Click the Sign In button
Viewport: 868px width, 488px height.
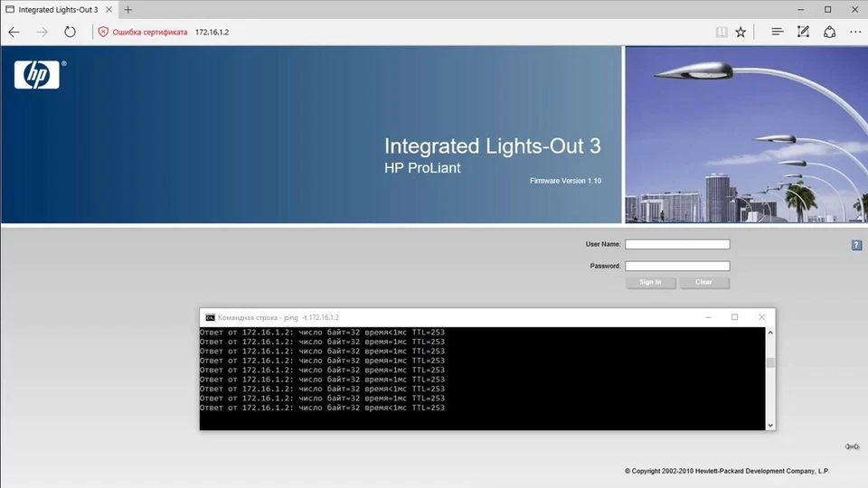(650, 282)
